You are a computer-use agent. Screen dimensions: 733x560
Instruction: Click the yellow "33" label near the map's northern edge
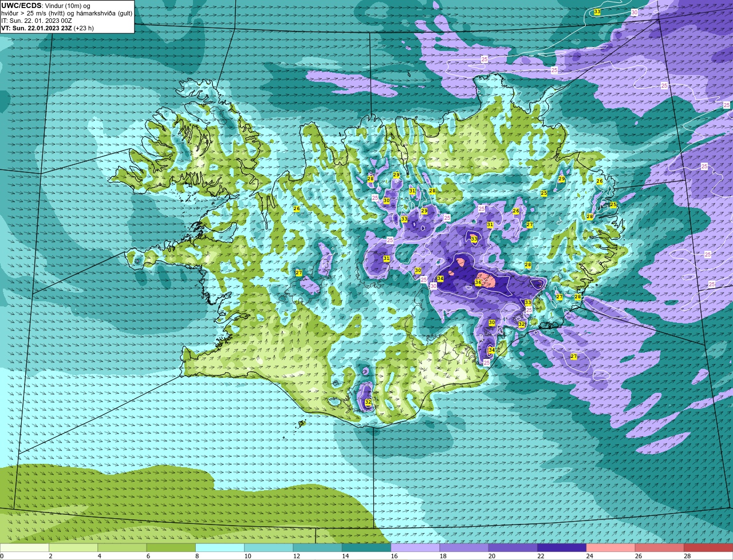tap(597, 12)
